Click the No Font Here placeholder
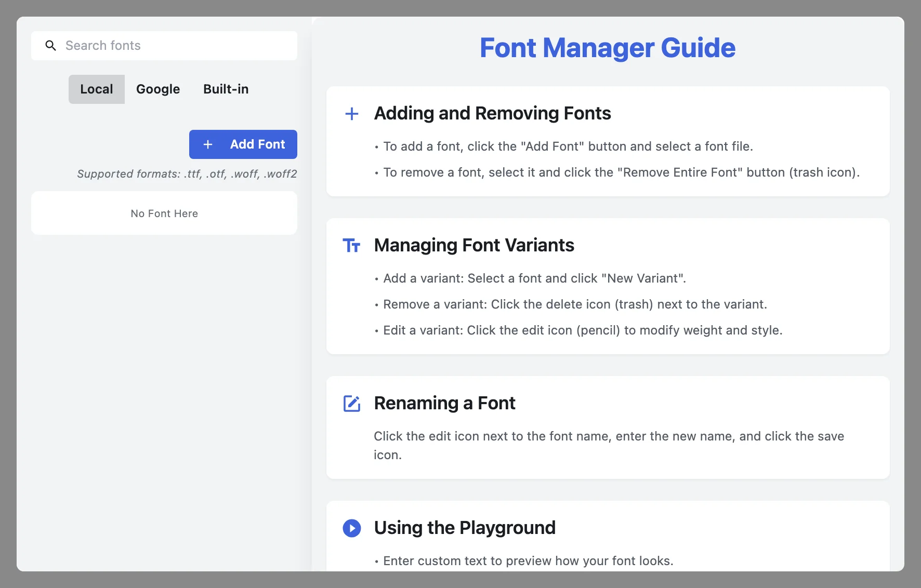This screenshot has height=588, width=921. tap(164, 213)
